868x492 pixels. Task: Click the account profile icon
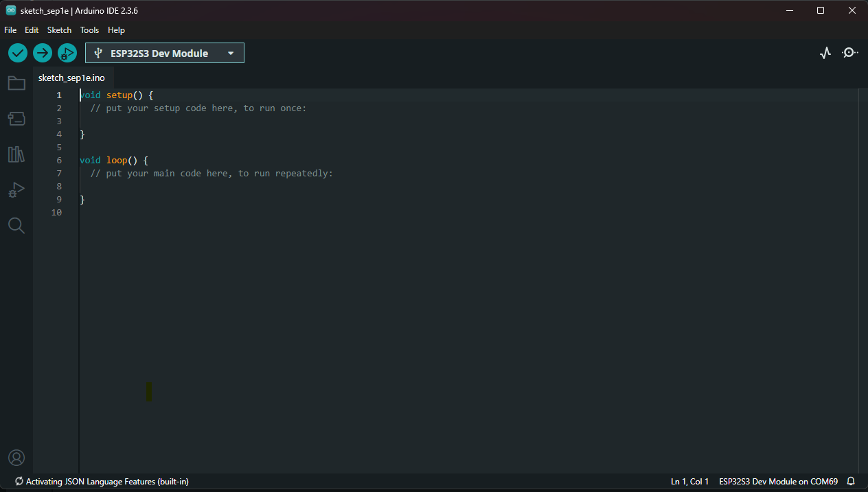tap(16, 458)
